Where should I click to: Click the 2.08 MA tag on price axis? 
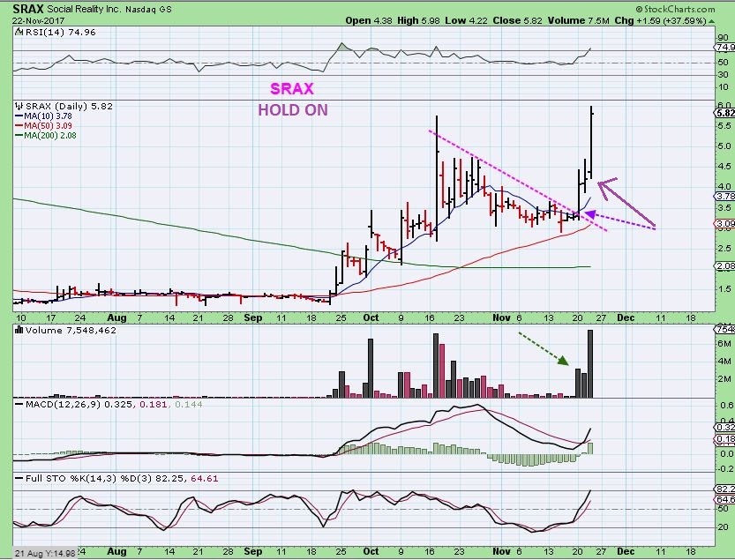(725, 265)
